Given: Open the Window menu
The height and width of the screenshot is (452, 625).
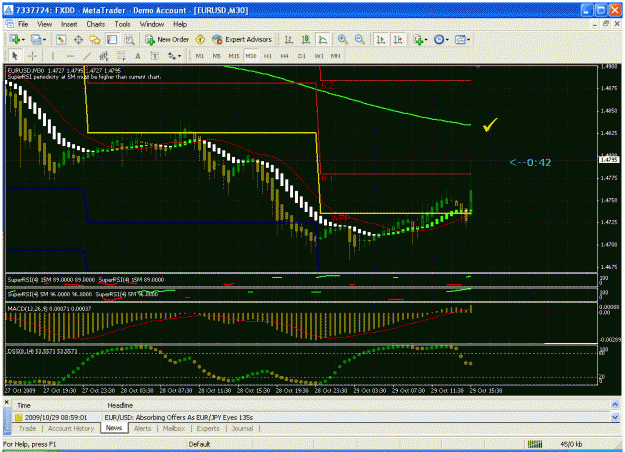Looking at the screenshot, I should (x=152, y=24).
